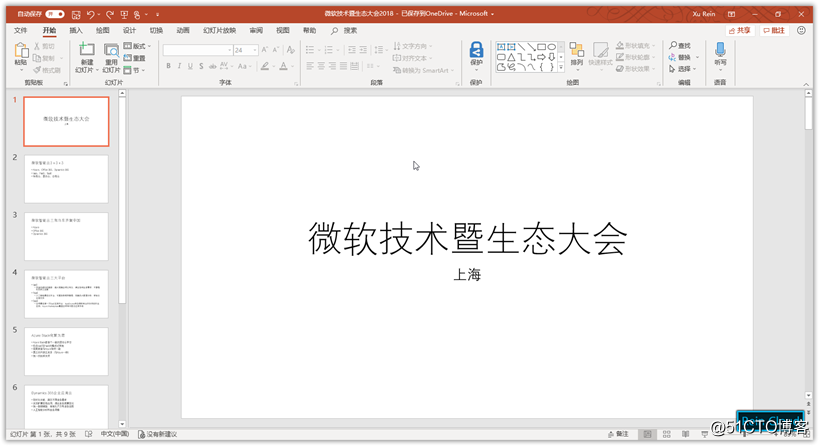Select the triangle shape in shapes gallery
This screenshot has width=819, height=446.
tap(511, 56)
